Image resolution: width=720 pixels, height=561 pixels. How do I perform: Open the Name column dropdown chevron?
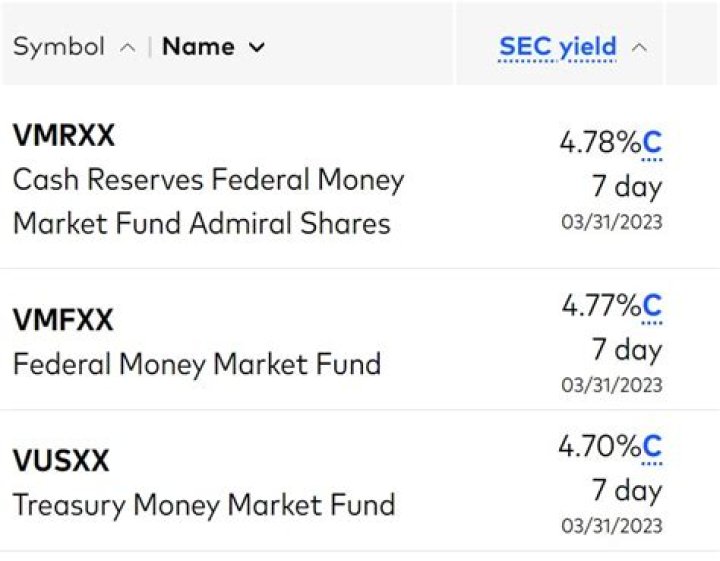tap(257, 47)
